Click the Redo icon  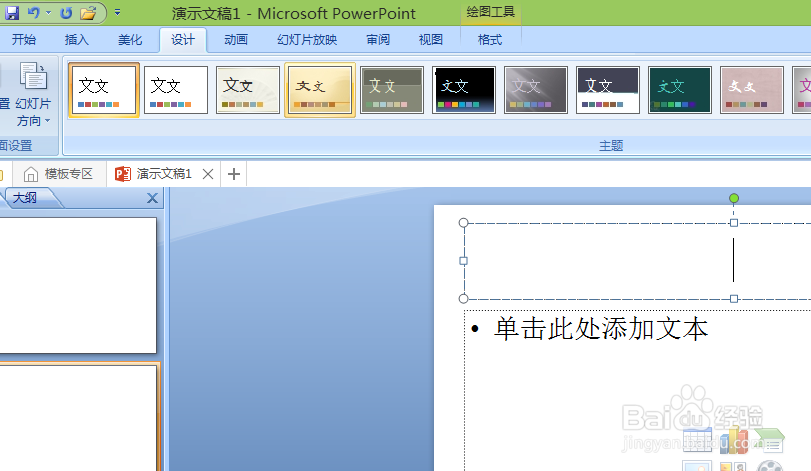[x=66, y=13]
